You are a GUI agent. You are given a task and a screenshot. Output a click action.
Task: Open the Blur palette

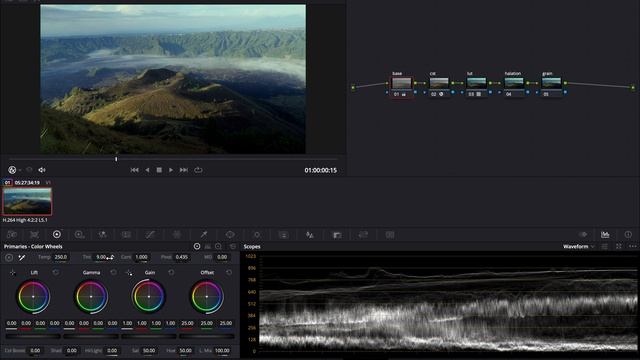coord(310,235)
